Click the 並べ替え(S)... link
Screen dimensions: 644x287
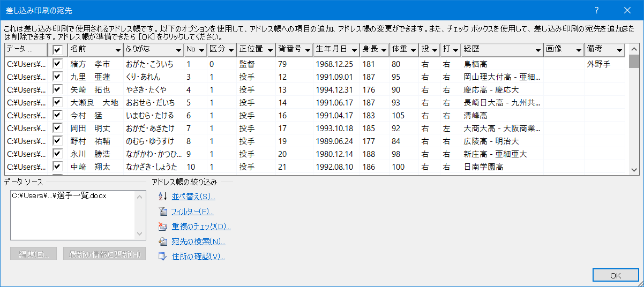point(193,197)
